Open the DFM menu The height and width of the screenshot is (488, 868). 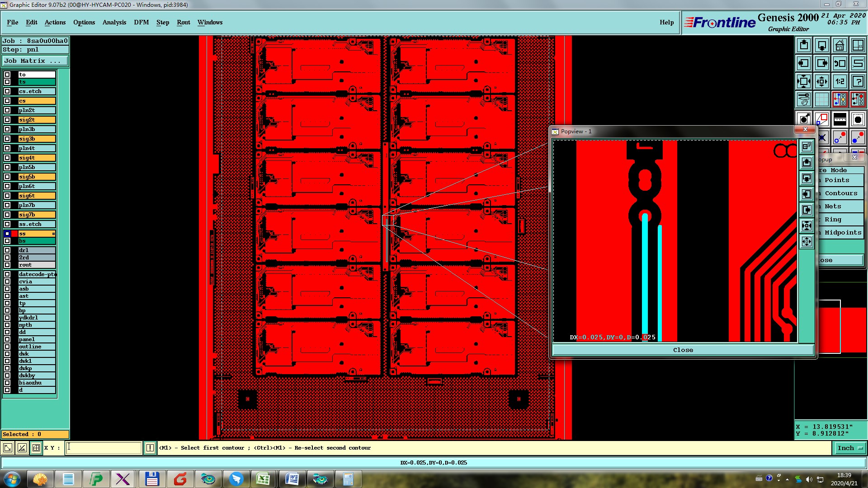pyautogui.click(x=141, y=22)
